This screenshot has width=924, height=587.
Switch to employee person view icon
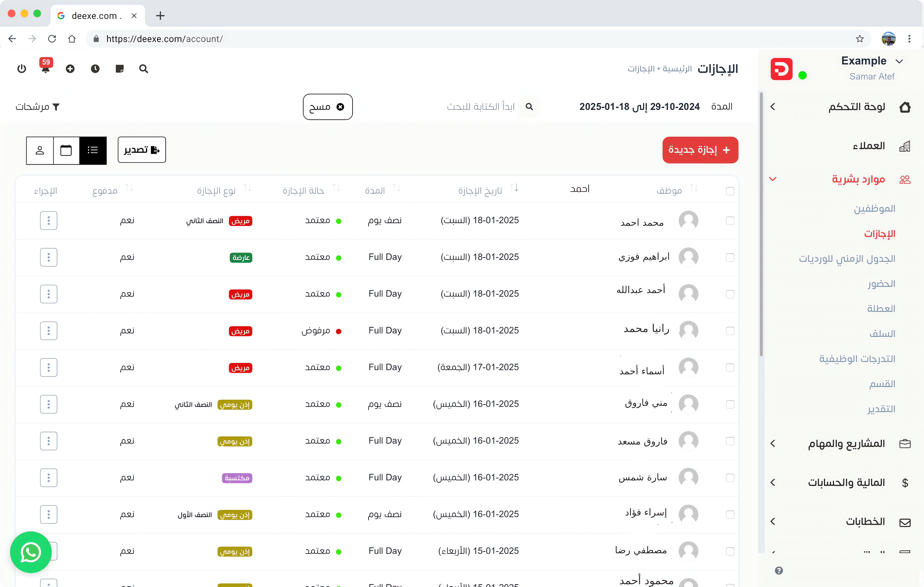point(40,150)
